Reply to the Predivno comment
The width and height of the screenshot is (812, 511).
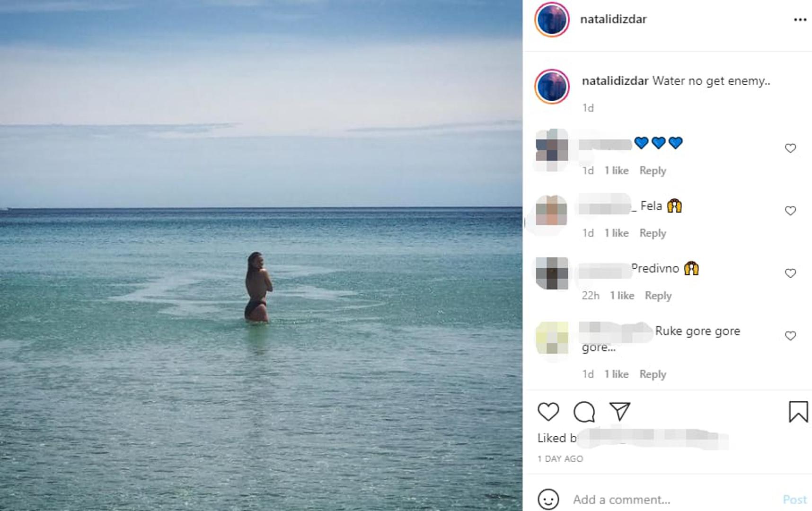658,296
